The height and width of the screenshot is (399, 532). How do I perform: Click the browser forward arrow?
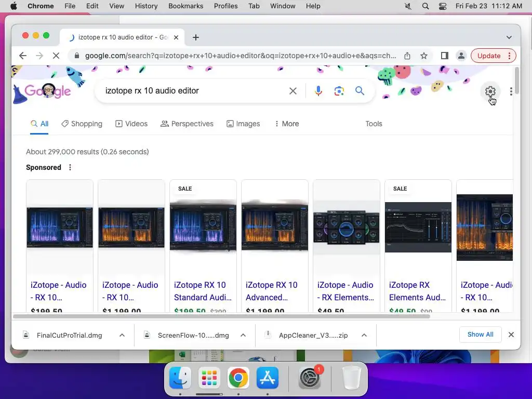[x=39, y=56]
